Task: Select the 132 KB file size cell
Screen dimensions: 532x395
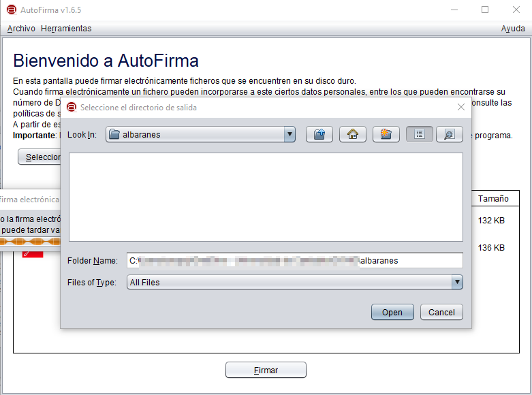Action: tap(491, 220)
